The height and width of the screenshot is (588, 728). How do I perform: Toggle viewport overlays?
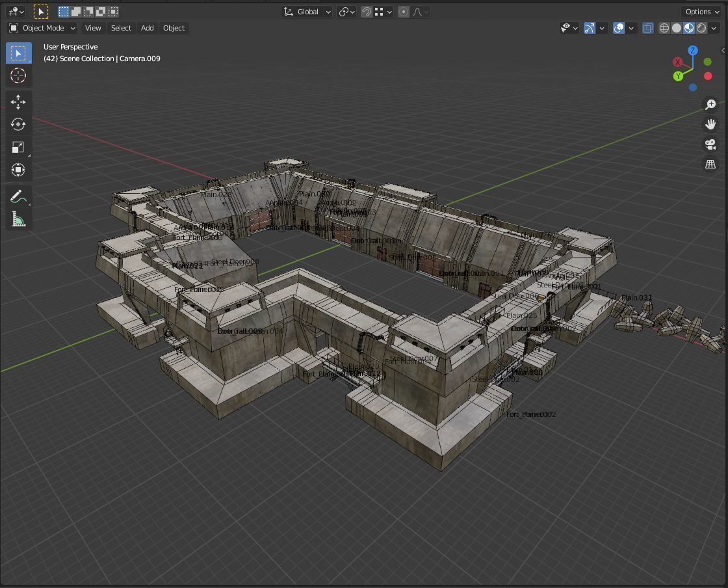[618, 29]
